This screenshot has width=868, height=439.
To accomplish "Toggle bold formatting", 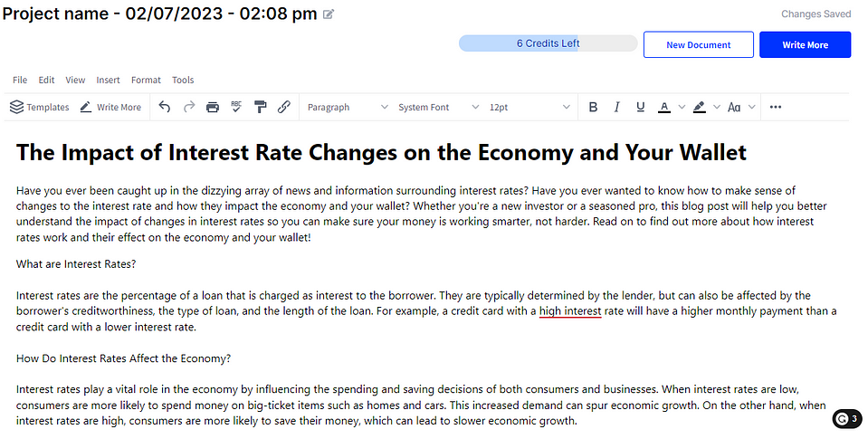I will click(593, 107).
